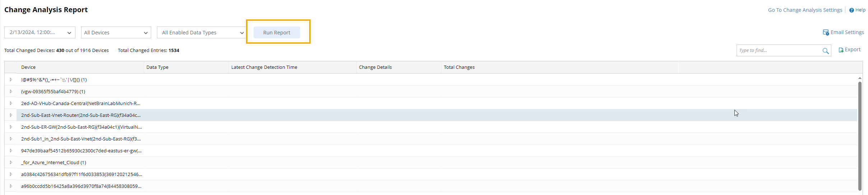Sort by the Device column header

[28, 67]
